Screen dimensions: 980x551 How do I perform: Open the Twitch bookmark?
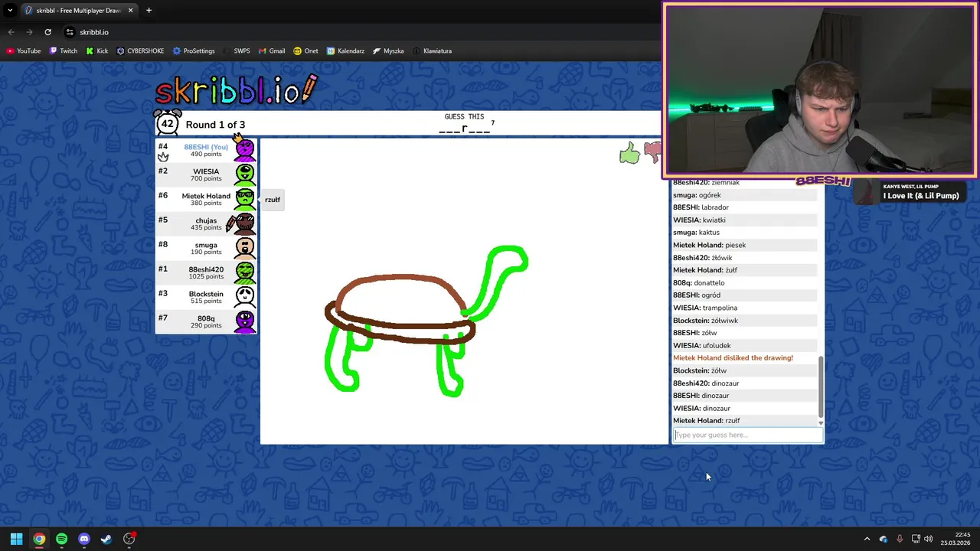coord(64,51)
